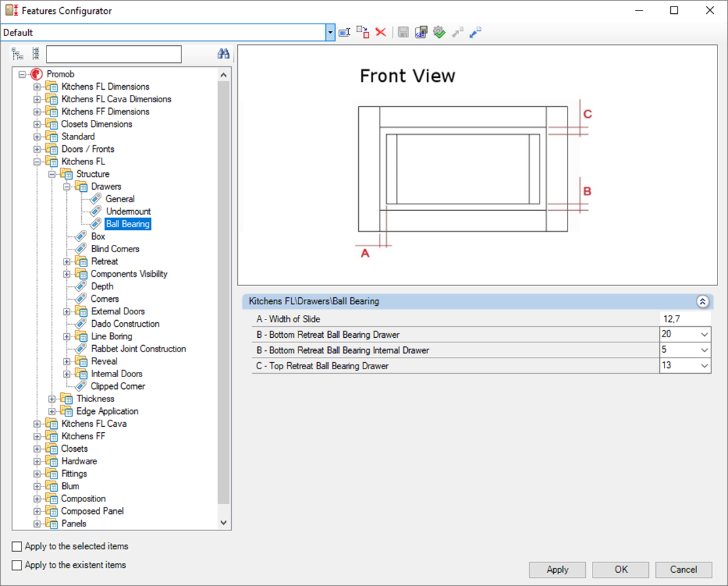The image size is (728, 586).
Task: Click the tree scrollbar down arrow
Action: pyautogui.click(x=224, y=522)
